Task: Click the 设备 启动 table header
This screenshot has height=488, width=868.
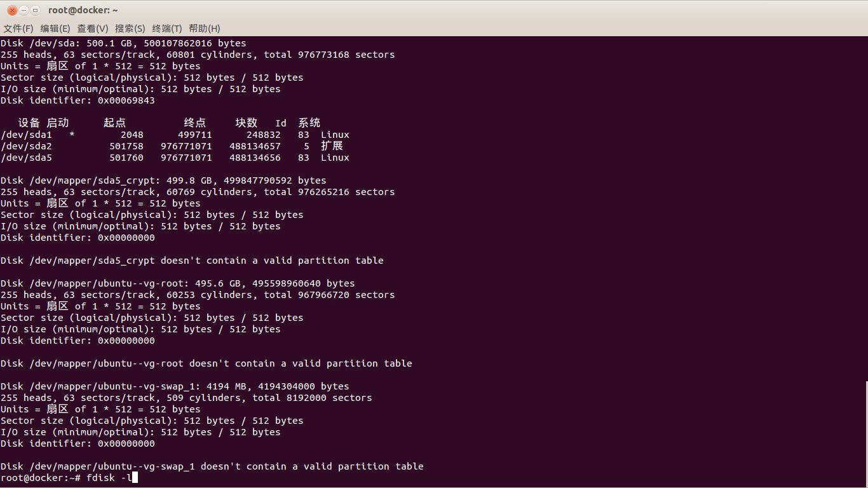Action: coord(43,123)
